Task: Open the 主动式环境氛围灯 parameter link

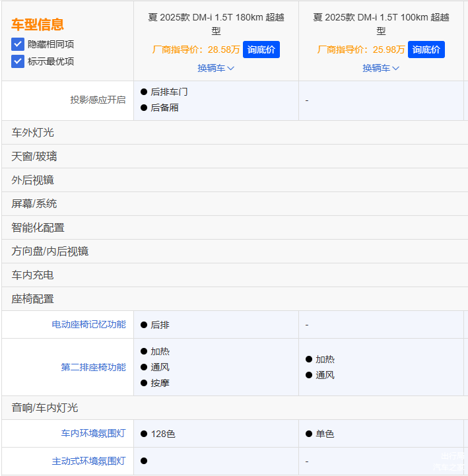Action: coord(88,461)
